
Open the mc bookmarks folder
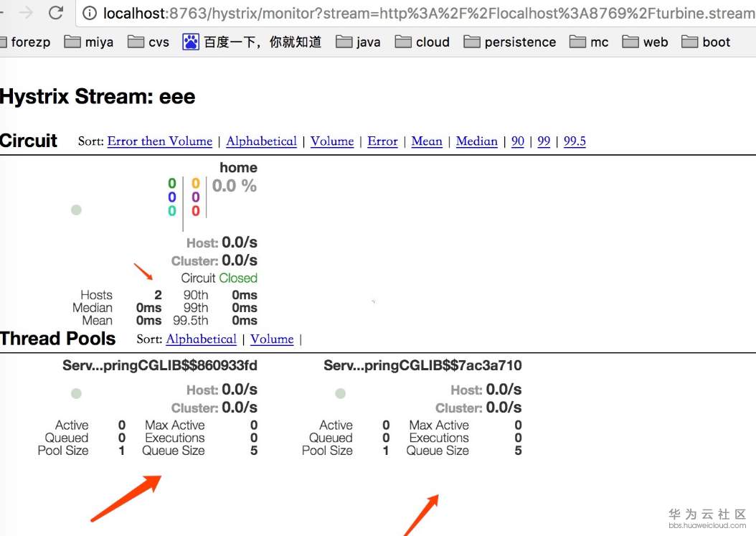click(x=589, y=42)
